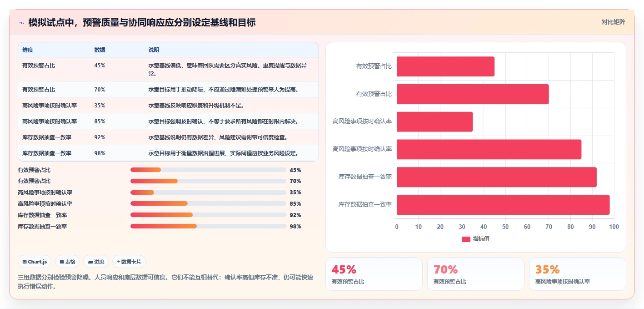Click the 45% progress bar for 有效预警占比
This screenshot has width=644, height=309.
tap(208, 170)
